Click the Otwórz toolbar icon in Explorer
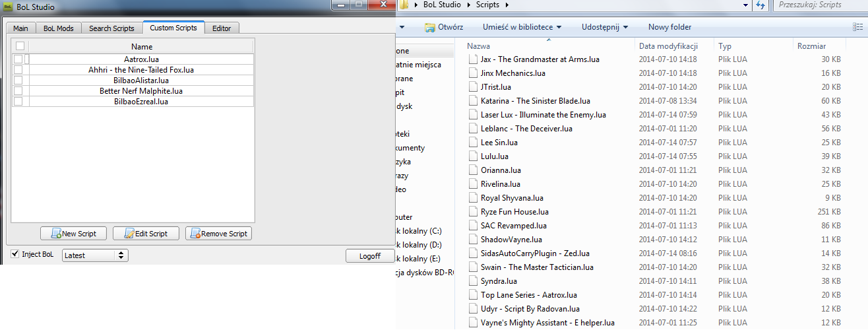 (x=430, y=27)
